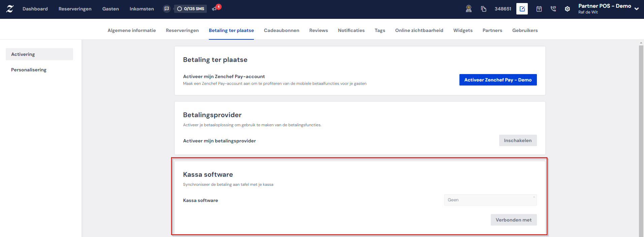Open the announcements megaphone icon

[x=214, y=9]
